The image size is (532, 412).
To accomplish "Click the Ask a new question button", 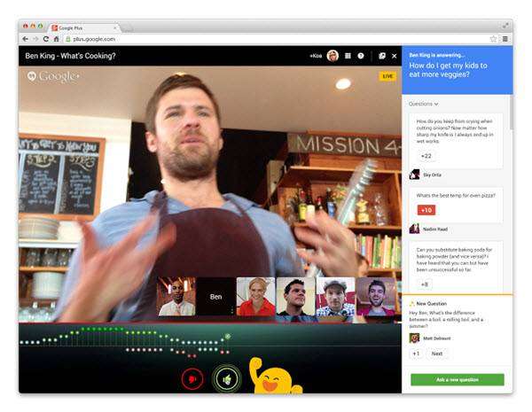I will tap(458, 380).
